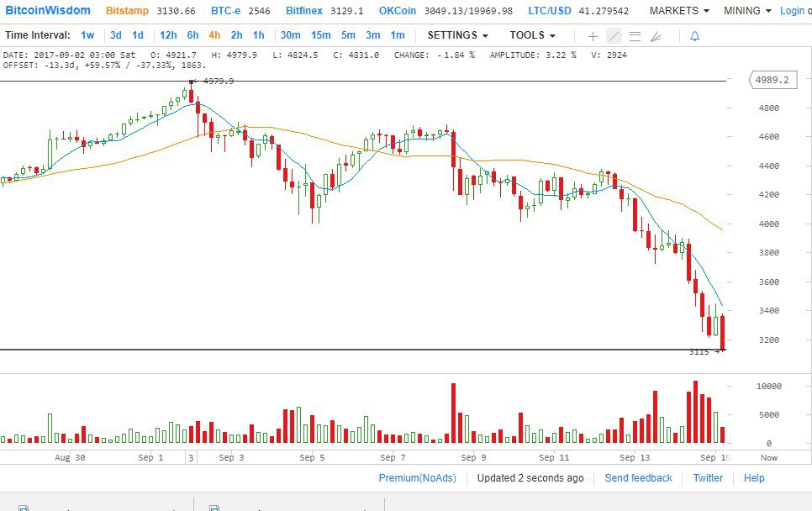This screenshot has height=511, width=812.
Task: Set time interval to 15m
Action: [x=321, y=35]
